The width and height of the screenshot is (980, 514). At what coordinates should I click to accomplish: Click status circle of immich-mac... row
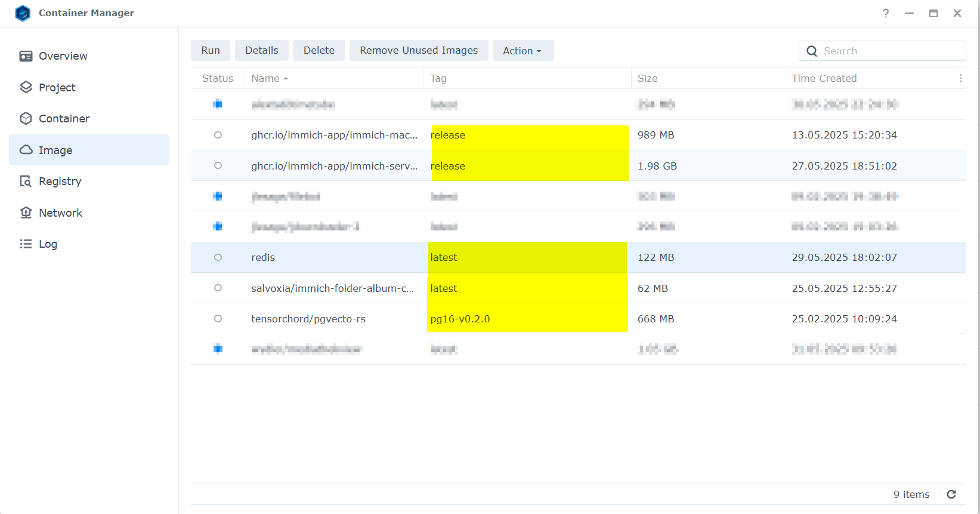click(218, 135)
